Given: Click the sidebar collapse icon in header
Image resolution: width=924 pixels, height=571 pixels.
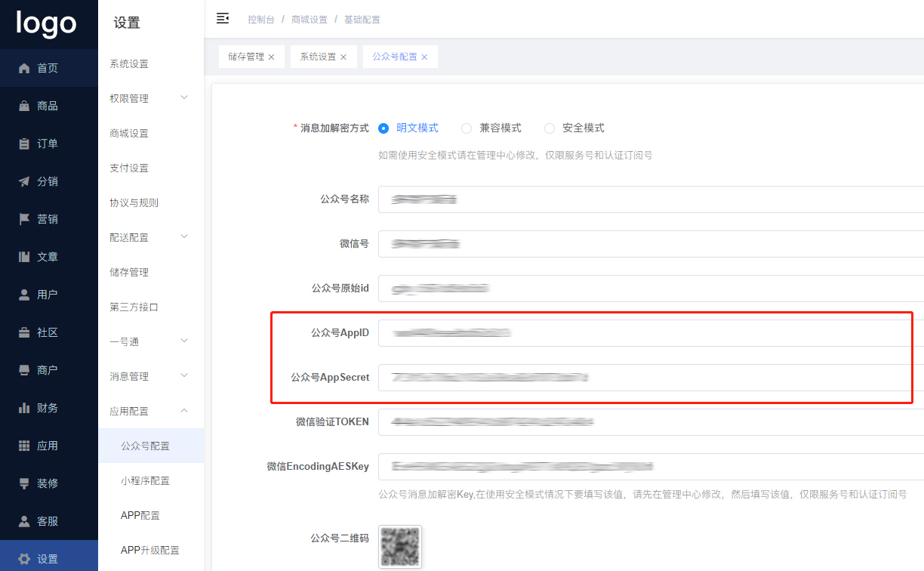Looking at the screenshot, I should pos(223,18).
